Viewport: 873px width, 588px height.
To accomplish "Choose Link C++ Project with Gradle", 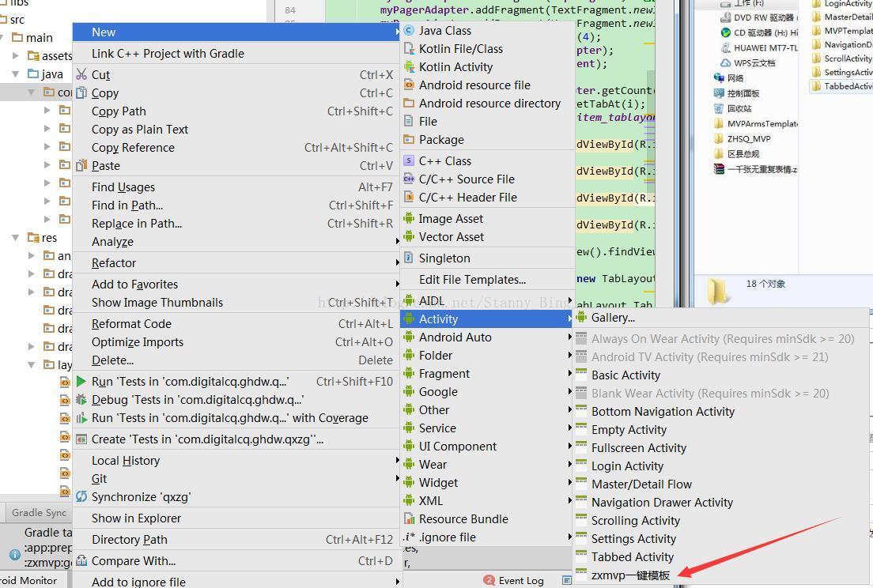I will click(236, 54).
